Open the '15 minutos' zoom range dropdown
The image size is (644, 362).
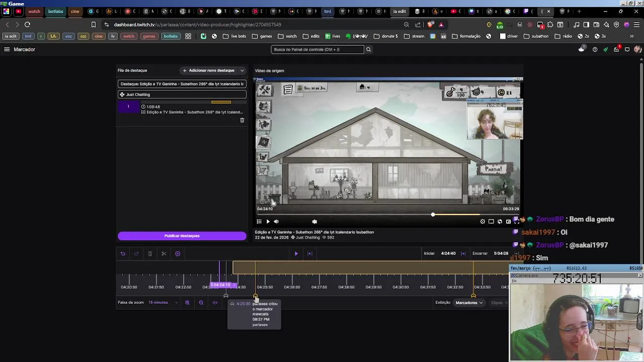163,303
